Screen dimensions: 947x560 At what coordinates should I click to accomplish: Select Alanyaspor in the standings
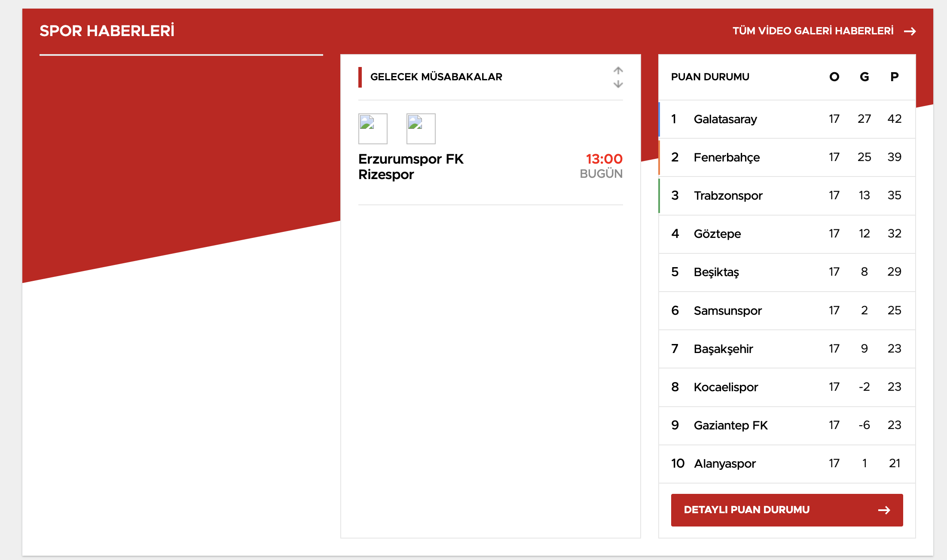pyautogui.click(x=725, y=463)
